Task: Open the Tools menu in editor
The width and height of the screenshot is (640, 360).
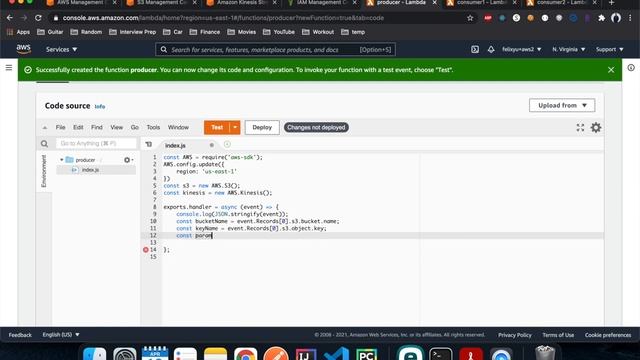Action: tap(153, 127)
